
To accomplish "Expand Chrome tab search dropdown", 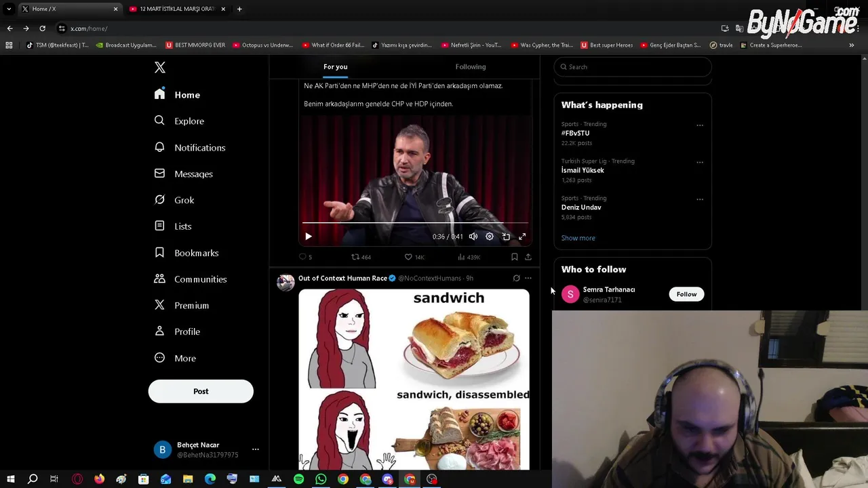I will 9,9.
